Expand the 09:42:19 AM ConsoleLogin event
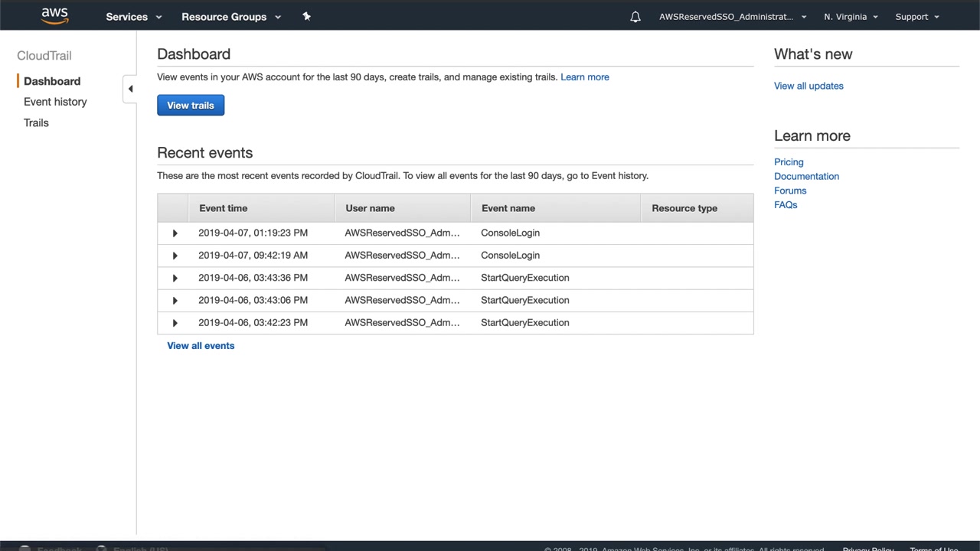The height and width of the screenshot is (551, 980). point(175,256)
